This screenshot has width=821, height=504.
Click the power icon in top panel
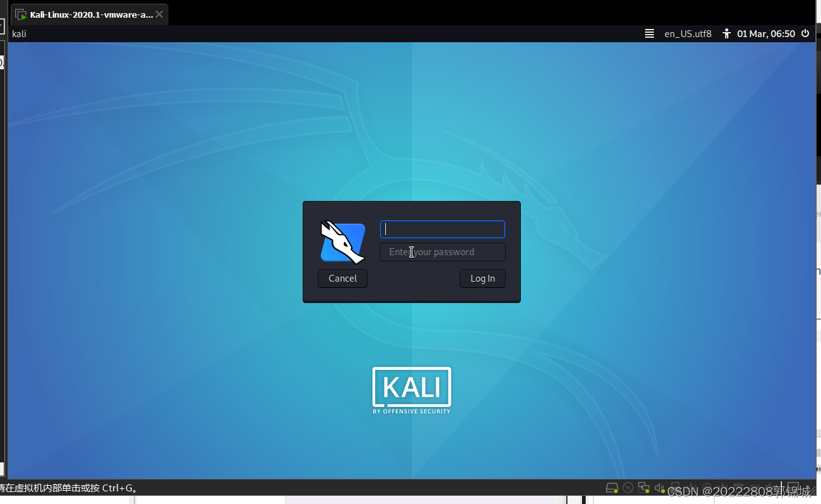[805, 34]
